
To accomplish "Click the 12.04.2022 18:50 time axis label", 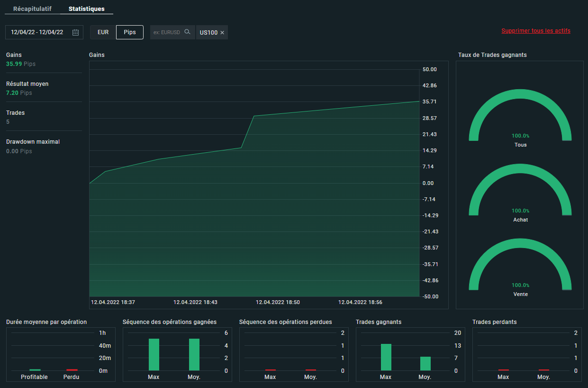I will [278, 302].
